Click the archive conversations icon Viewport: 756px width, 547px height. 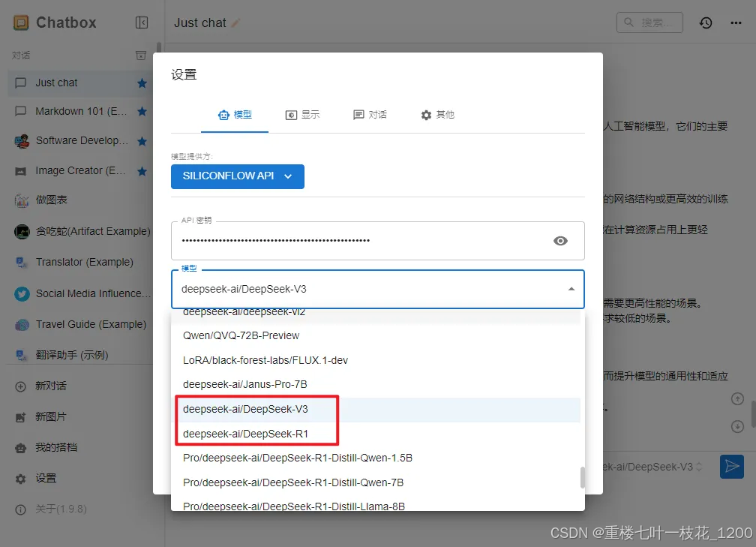[141, 56]
